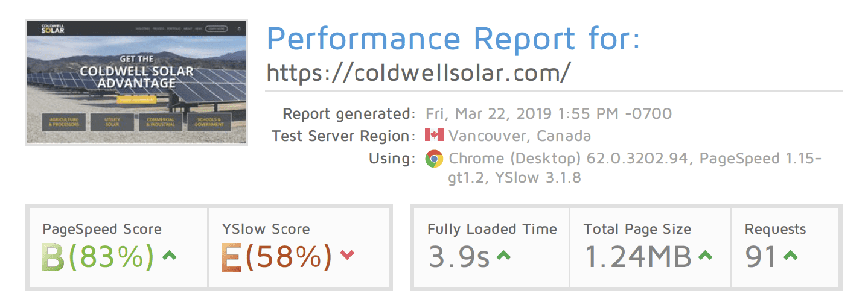
Task: Click the small icon right of Learn More in preview
Action: 239,28
